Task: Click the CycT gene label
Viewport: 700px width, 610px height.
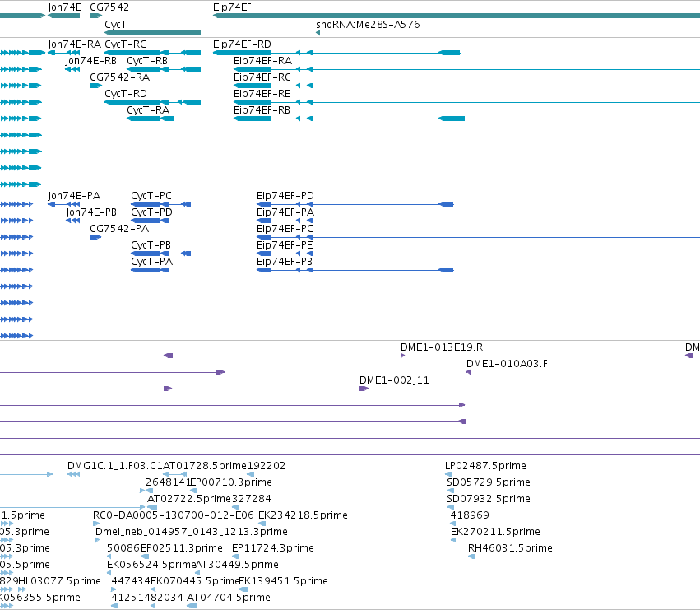Action: point(116,25)
